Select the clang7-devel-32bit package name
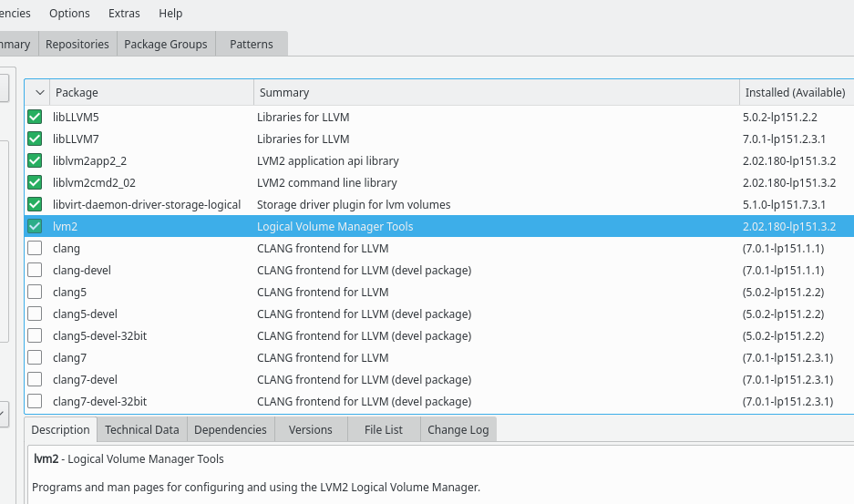 click(x=99, y=402)
